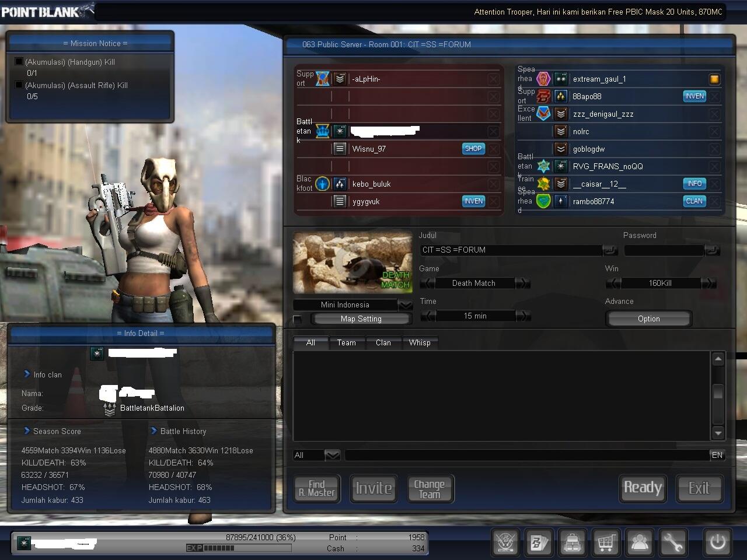Click the Death Match map thumbnail
The image size is (747, 560).
pos(352,262)
